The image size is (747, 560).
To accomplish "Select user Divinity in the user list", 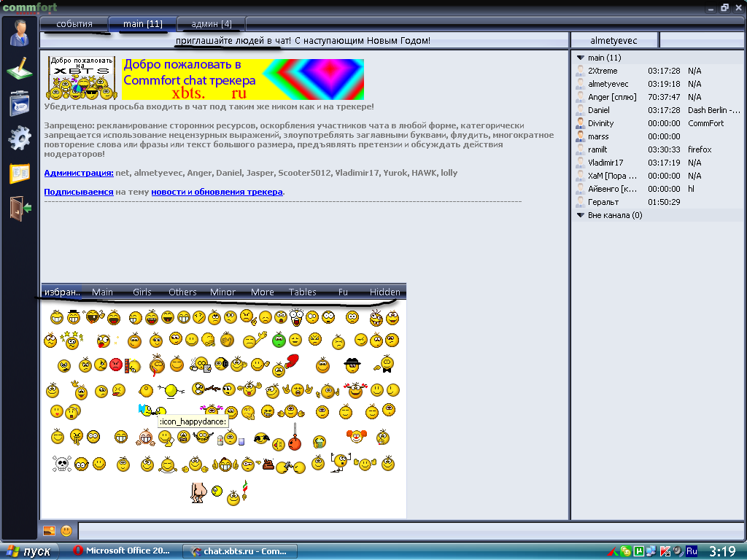I will 601,123.
